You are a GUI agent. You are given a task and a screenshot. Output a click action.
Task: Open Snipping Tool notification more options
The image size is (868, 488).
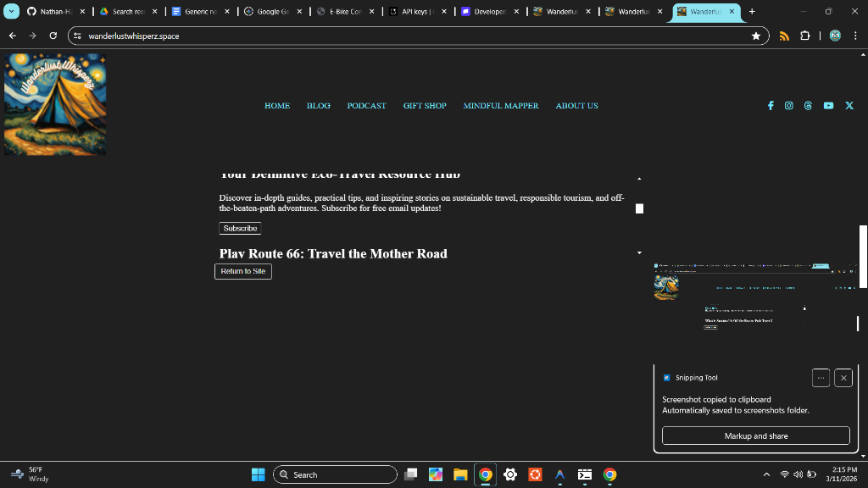[820, 378]
